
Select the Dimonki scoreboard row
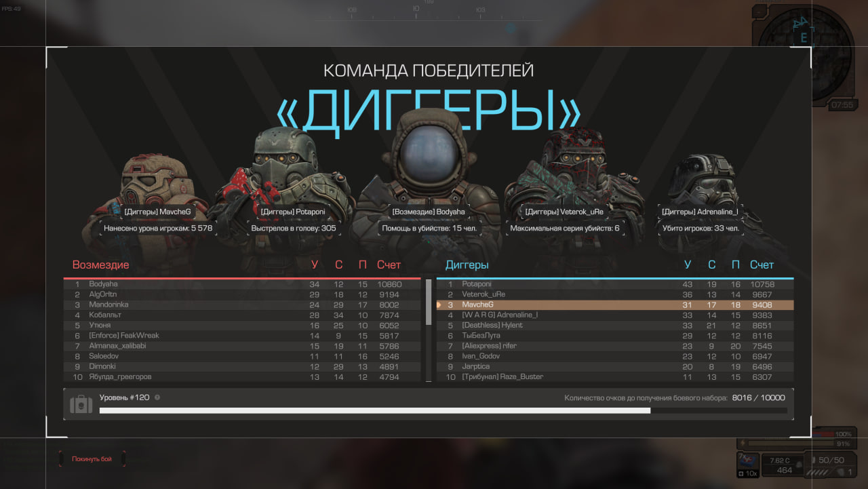[242, 366]
